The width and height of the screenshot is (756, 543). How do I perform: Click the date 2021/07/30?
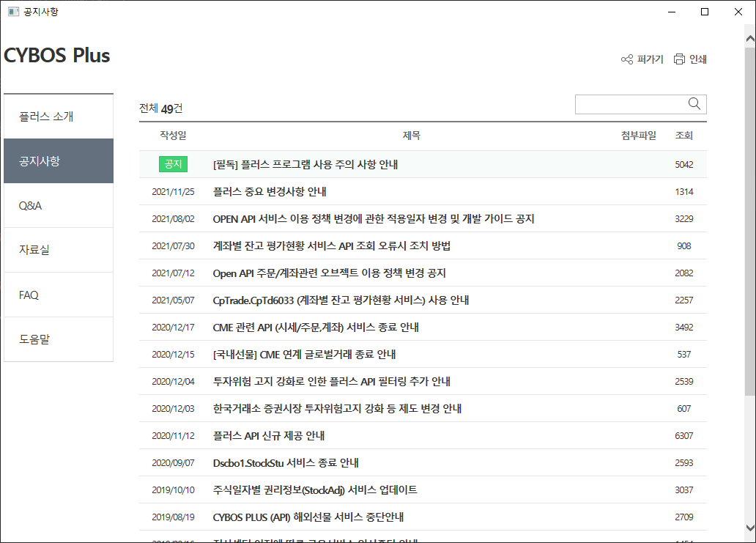tap(173, 246)
